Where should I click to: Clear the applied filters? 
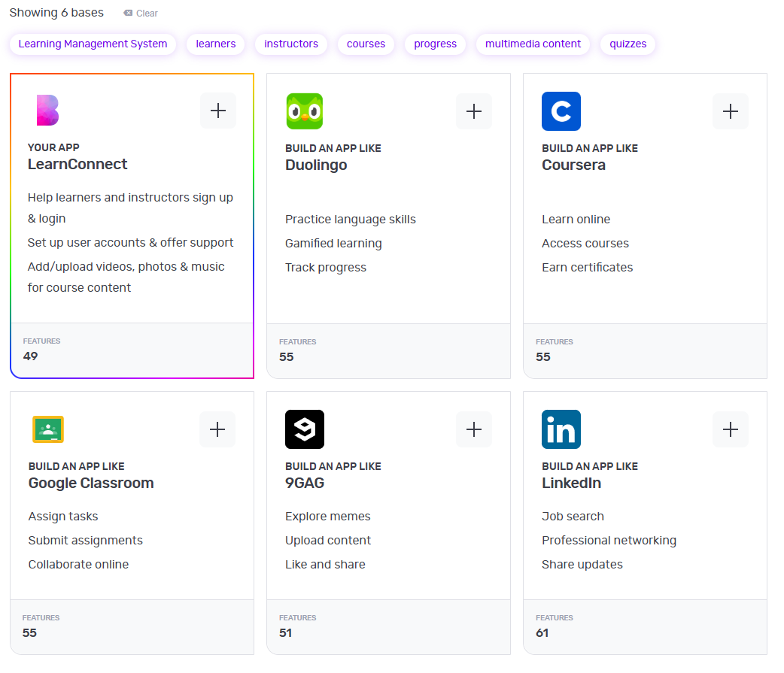click(x=141, y=13)
